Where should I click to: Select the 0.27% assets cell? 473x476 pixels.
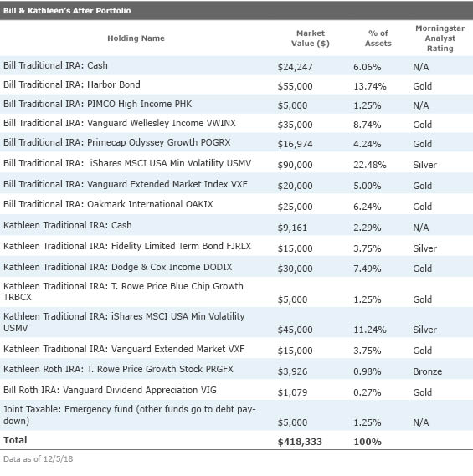(x=367, y=392)
